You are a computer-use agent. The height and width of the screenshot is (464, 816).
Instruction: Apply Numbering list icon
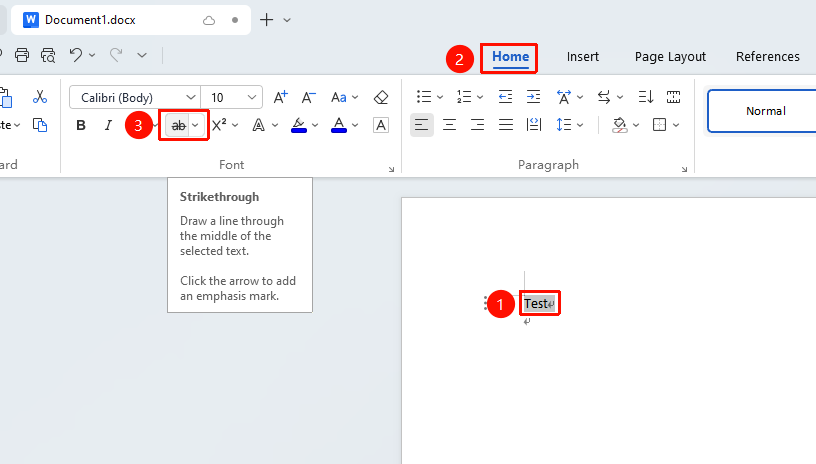[464, 97]
